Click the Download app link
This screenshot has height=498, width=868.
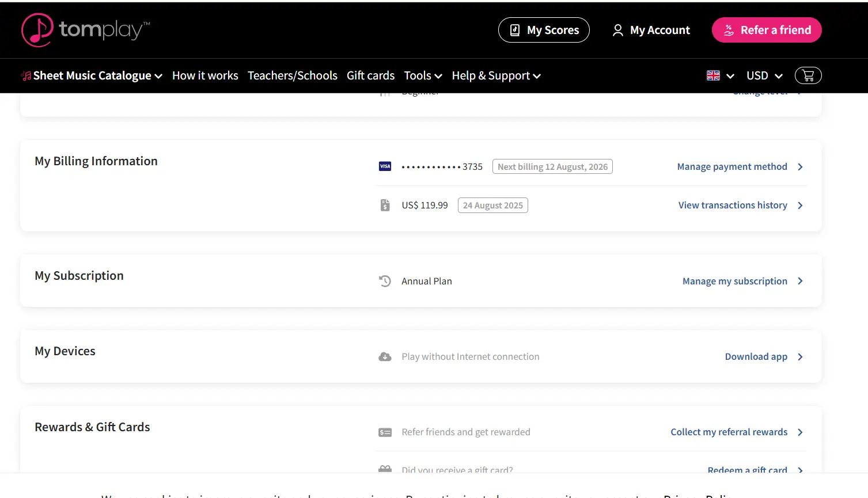point(756,356)
